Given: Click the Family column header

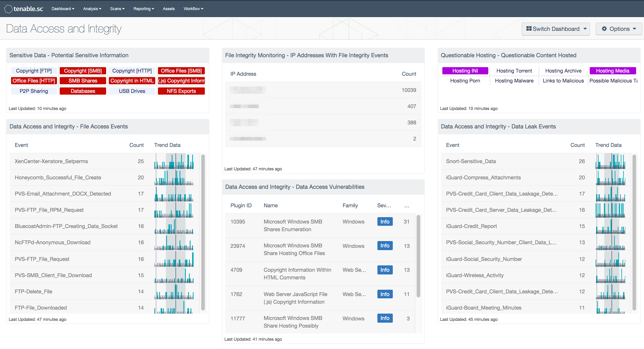Looking at the screenshot, I should tap(350, 205).
